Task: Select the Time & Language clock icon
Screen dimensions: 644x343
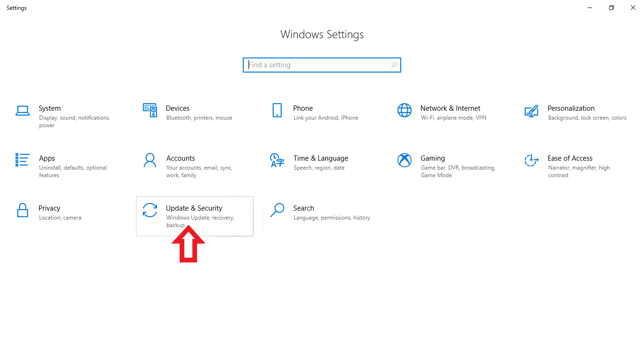Action: coord(277,160)
